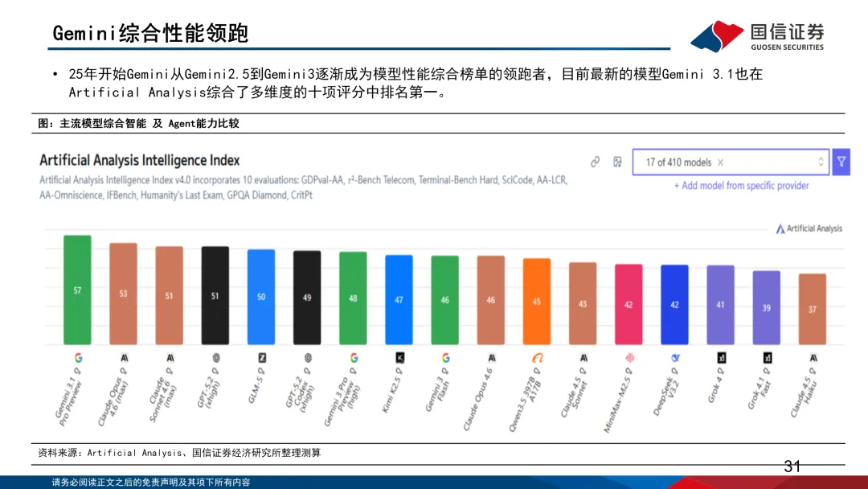Click the 'DeepSeek V3.2' axis label
Screen dimensions: 868x489
pos(664,396)
